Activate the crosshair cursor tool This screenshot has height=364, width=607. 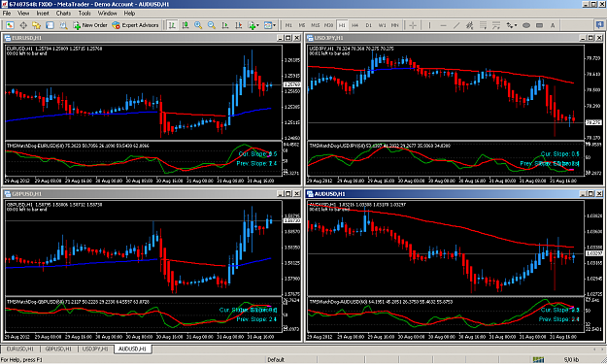(413, 25)
